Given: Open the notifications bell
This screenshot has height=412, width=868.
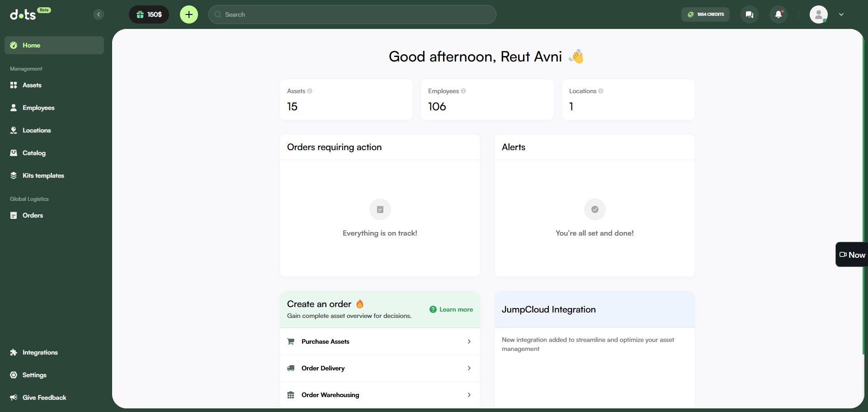Looking at the screenshot, I should click(778, 14).
